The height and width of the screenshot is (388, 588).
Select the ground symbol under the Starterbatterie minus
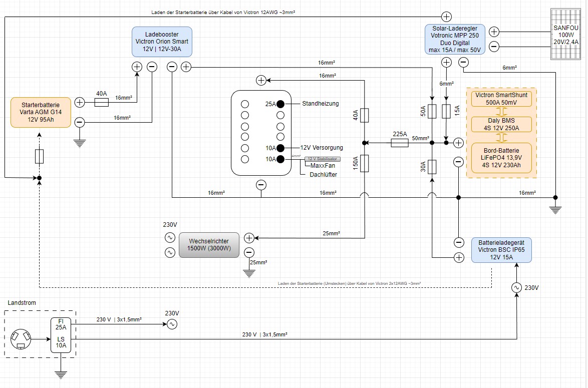point(80,144)
